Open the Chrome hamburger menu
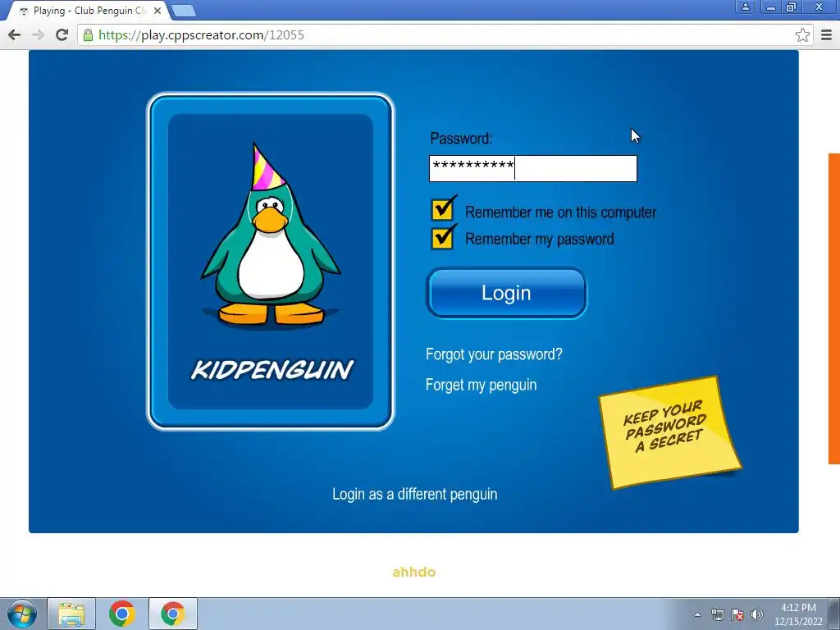 pos(826,34)
